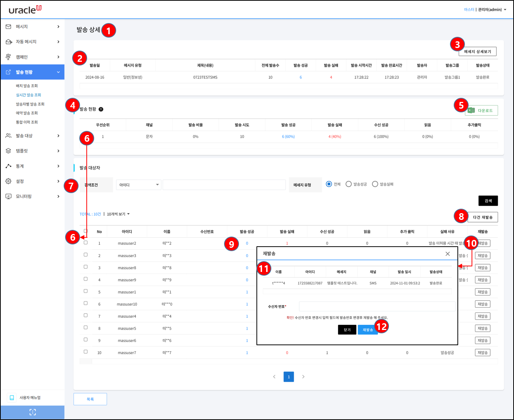Click 재발송 button for massuser7 row
The image size is (514, 420).
482,353
